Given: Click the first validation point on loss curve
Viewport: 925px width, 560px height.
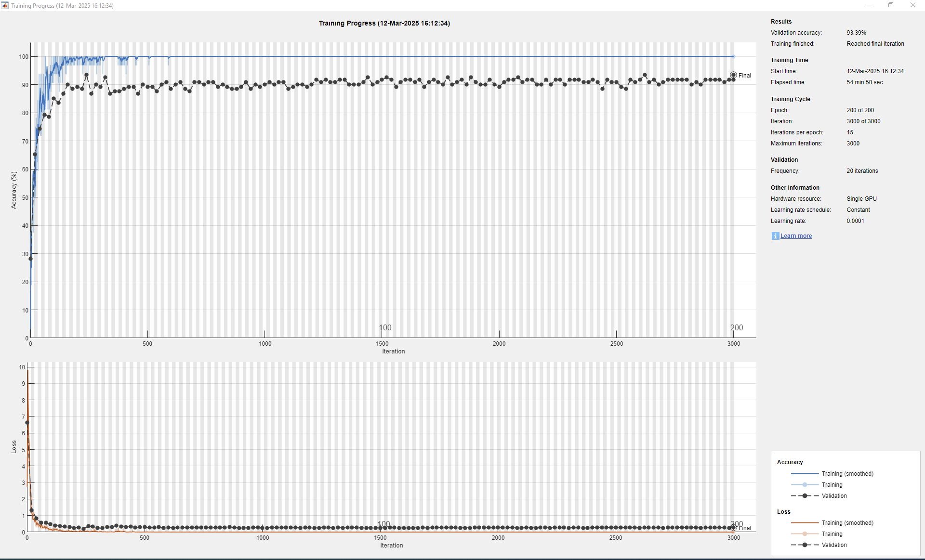Looking at the screenshot, I should [x=27, y=423].
